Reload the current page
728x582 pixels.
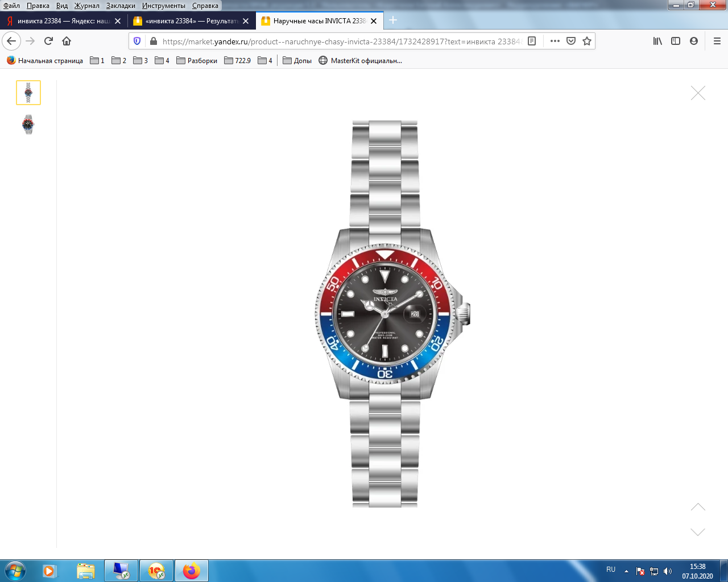48,41
